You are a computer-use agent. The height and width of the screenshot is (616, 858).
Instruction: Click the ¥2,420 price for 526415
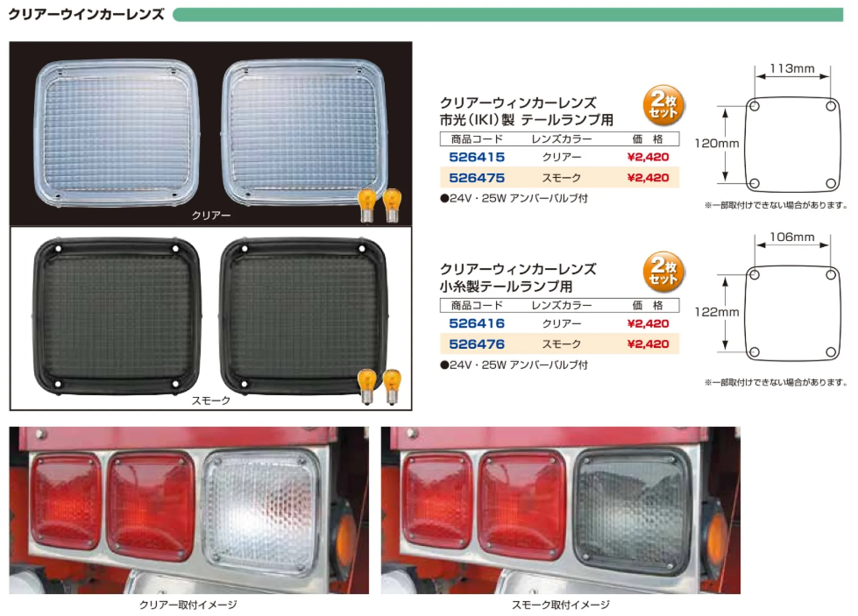tap(648, 157)
